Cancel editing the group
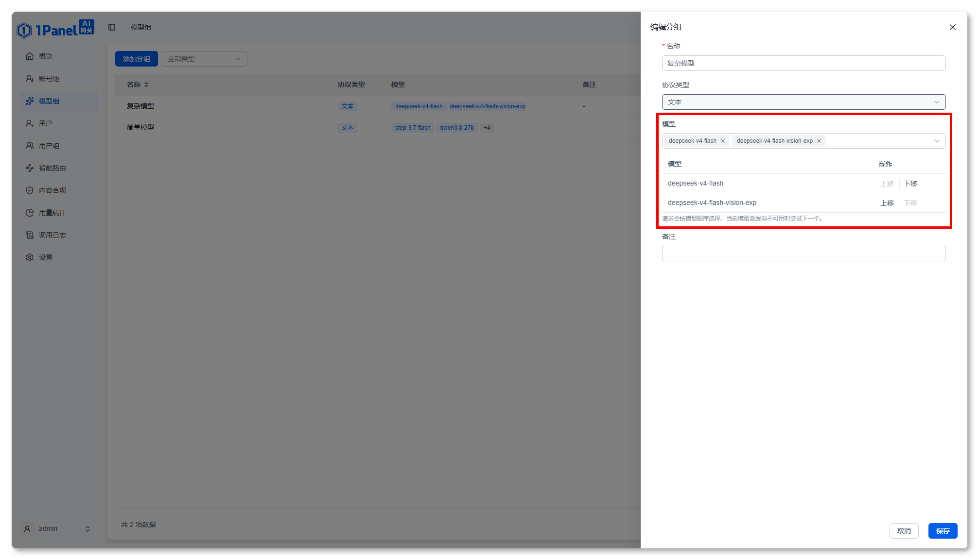The width and height of the screenshot is (979, 560). tap(904, 531)
